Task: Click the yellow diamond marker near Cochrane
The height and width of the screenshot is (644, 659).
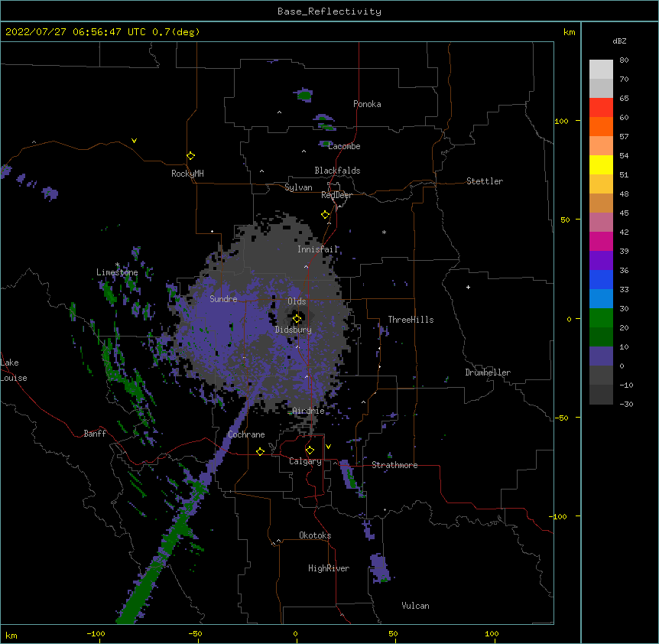Action: 260,451
